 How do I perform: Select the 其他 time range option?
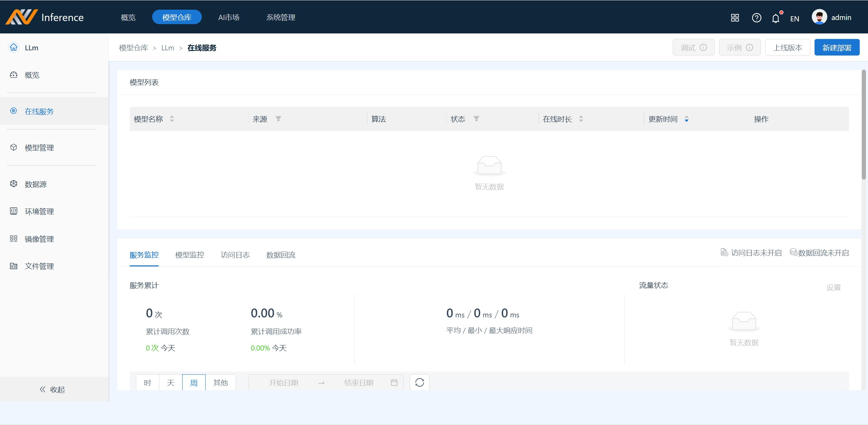(220, 383)
